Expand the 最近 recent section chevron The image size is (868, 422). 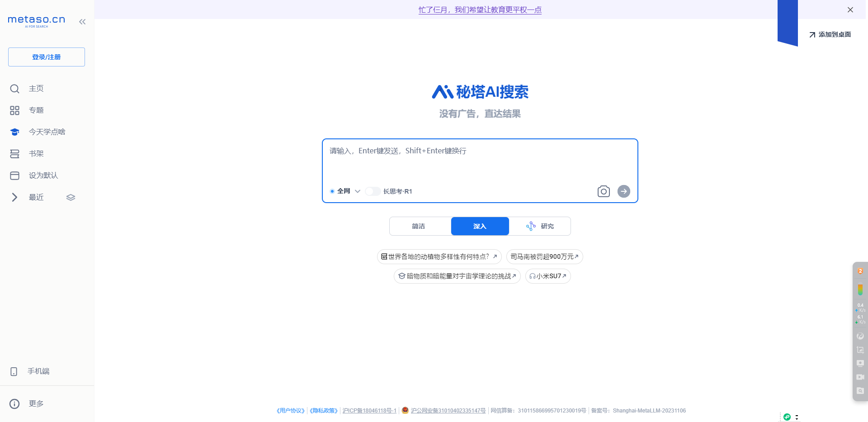click(14, 197)
